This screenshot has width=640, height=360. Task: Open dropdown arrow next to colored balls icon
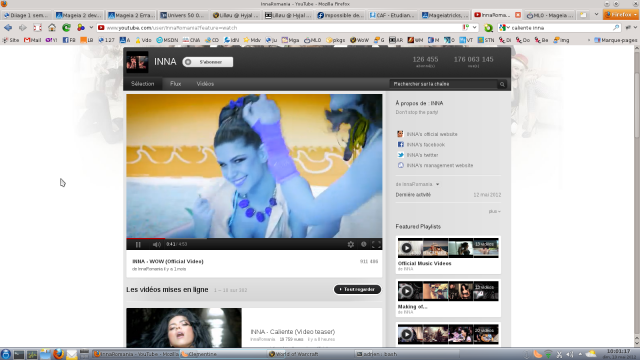[x=91, y=28]
